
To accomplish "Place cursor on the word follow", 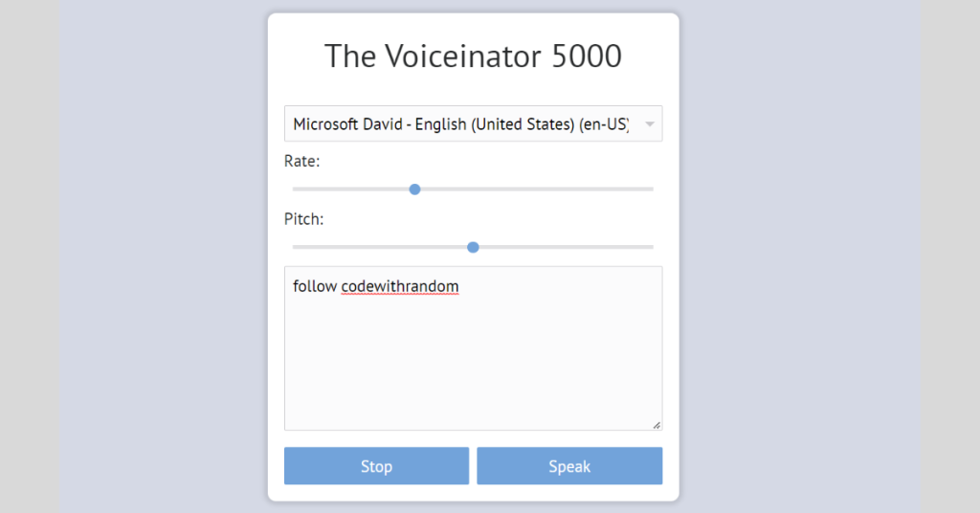I will [x=315, y=286].
